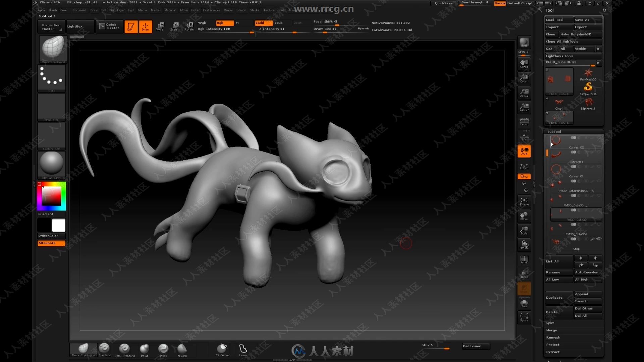644x362 pixels.
Task: Adjust the Z Intensity slider
Action: (283, 29)
